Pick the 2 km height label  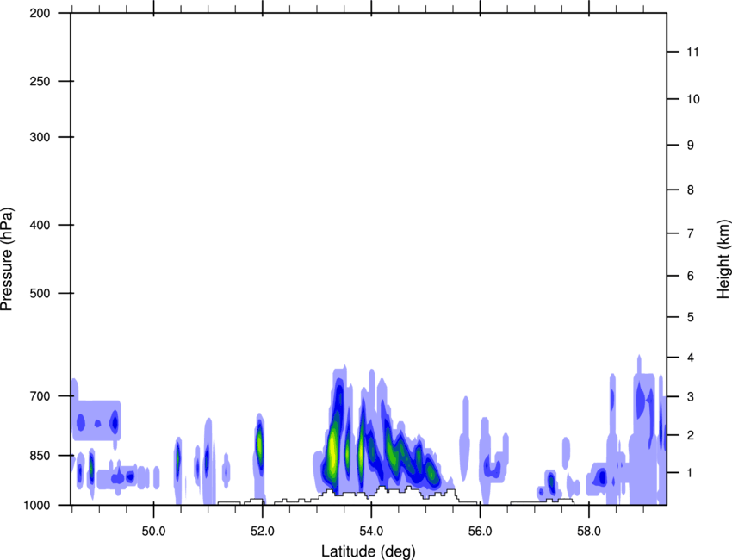click(691, 435)
